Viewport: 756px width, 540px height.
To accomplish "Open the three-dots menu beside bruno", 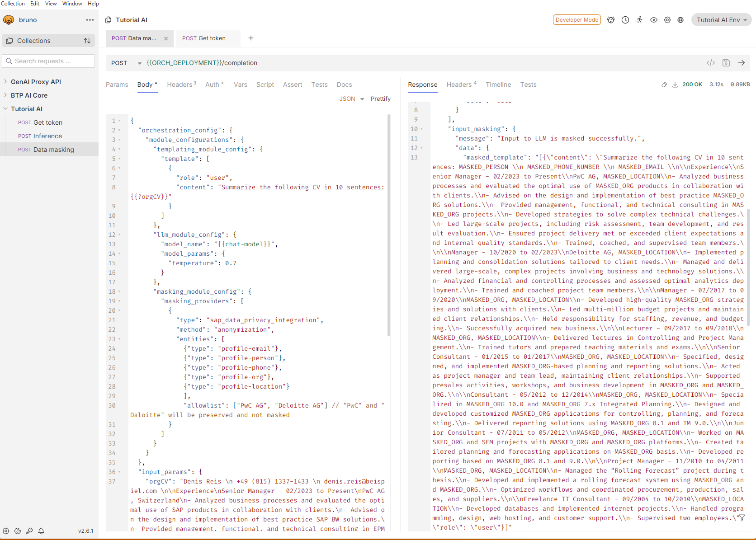I will tap(90, 20).
